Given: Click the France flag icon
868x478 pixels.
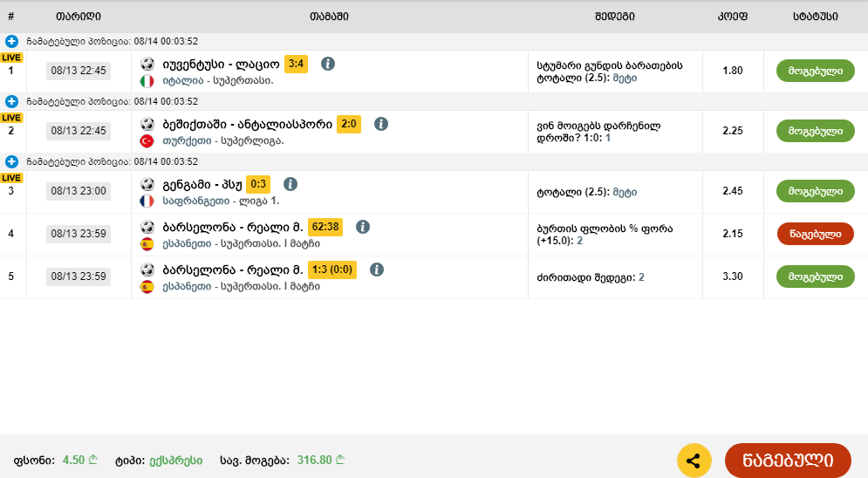Looking at the screenshot, I should pos(147,201).
